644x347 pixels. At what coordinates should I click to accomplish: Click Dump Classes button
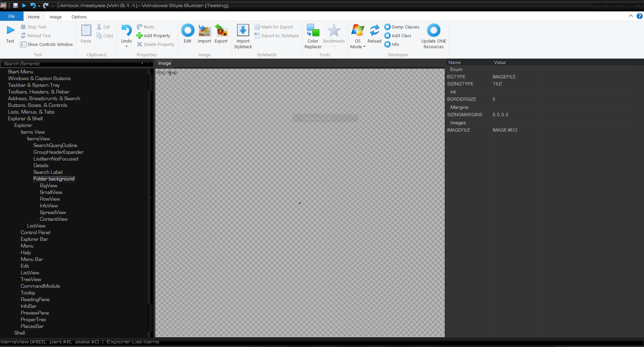[402, 27]
